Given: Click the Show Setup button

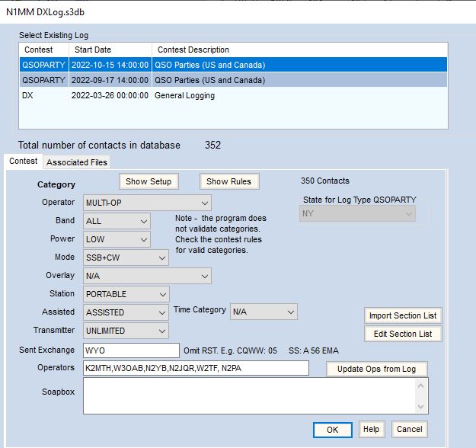Looking at the screenshot, I should (149, 181).
